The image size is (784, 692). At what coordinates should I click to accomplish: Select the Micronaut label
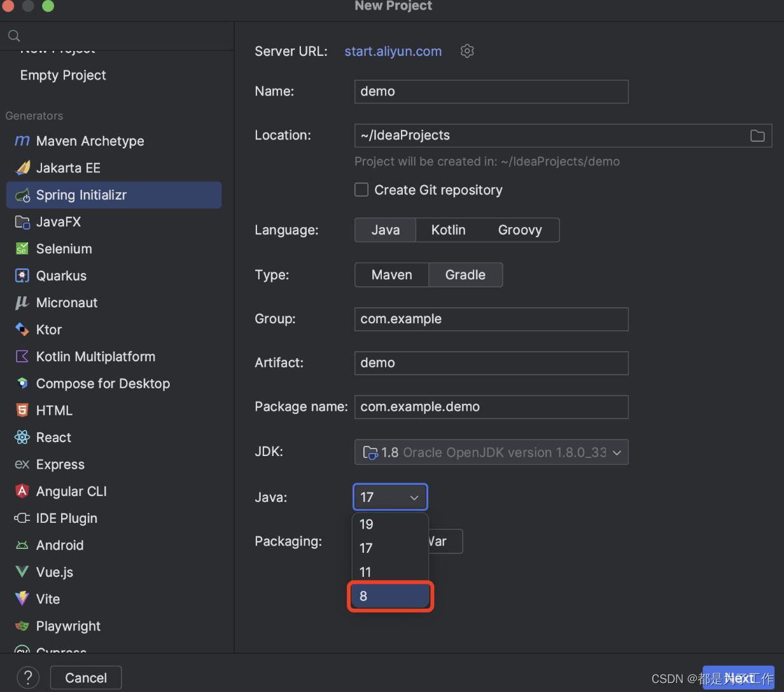[x=67, y=303]
